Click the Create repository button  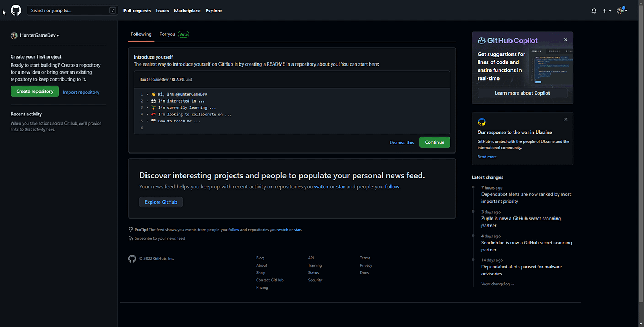point(34,91)
